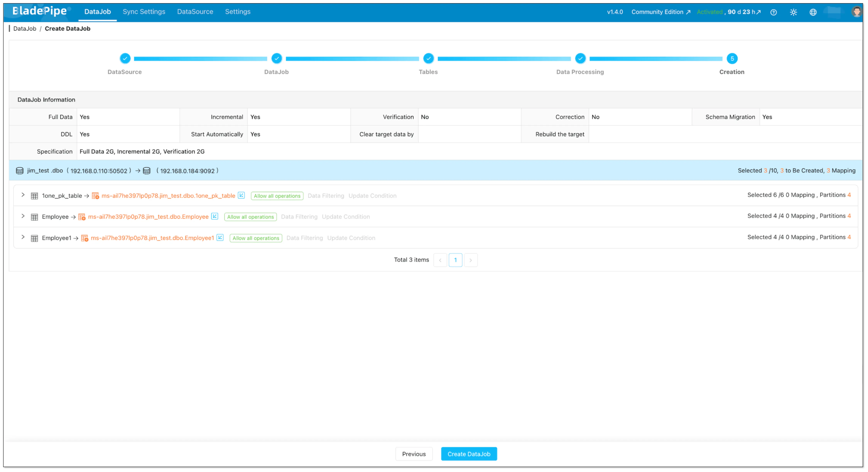Image resolution: width=868 pixels, height=472 pixels.
Task: Click the orange to-be-created icon beside 1one_pk_table
Action: point(95,195)
